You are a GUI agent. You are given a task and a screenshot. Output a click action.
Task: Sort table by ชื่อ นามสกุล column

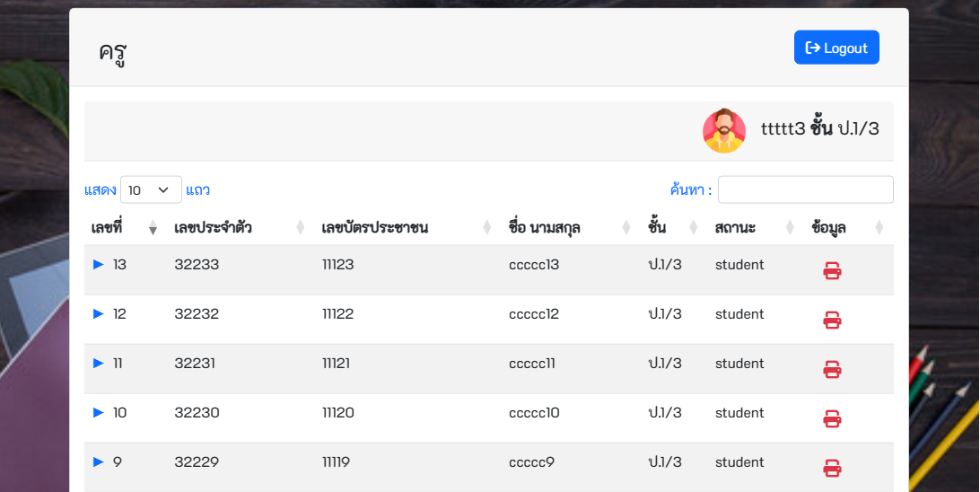coord(571,227)
